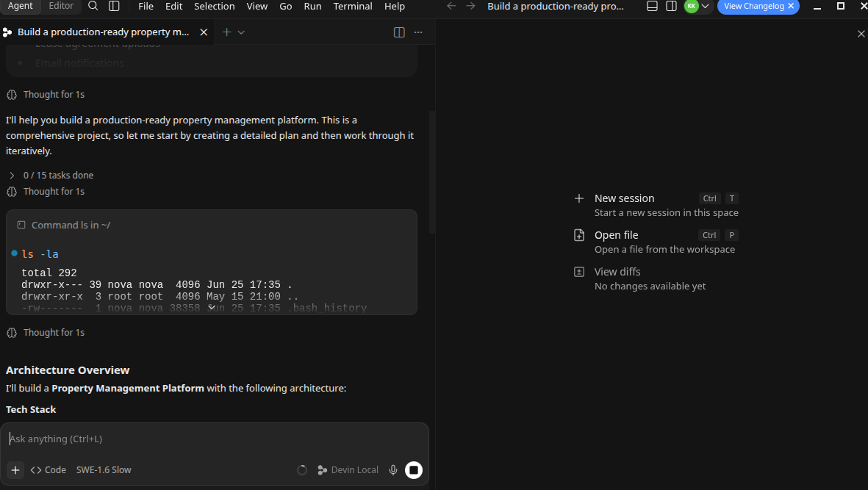Click Open file from the workspace

656,242
